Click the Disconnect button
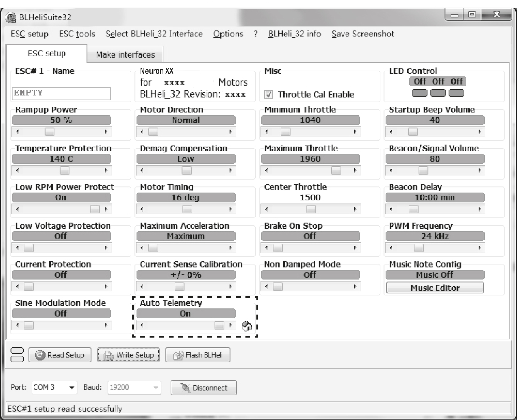517x420 pixels. pyautogui.click(x=203, y=388)
